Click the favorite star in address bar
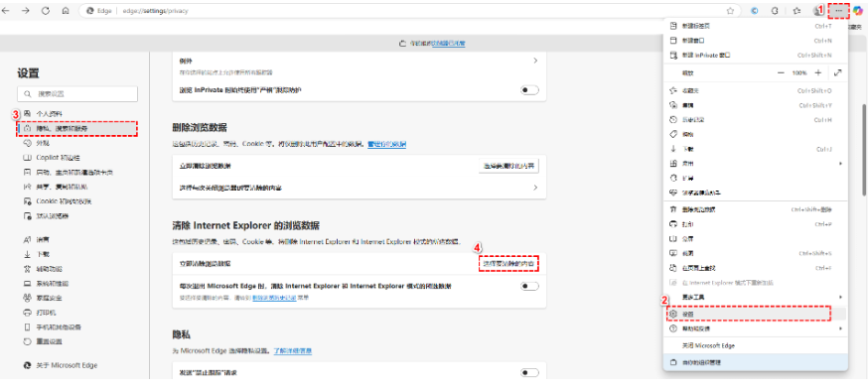Screen dimensions: 868x391 (730, 11)
